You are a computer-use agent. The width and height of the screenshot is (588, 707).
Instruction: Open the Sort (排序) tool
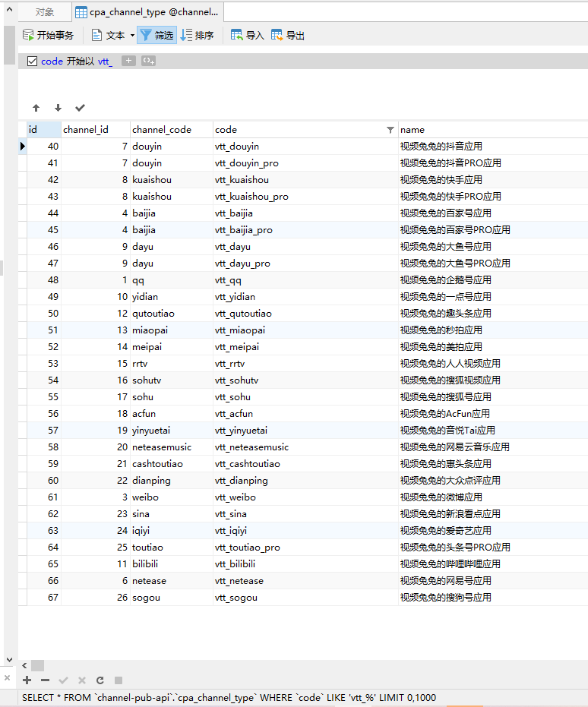(x=197, y=35)
